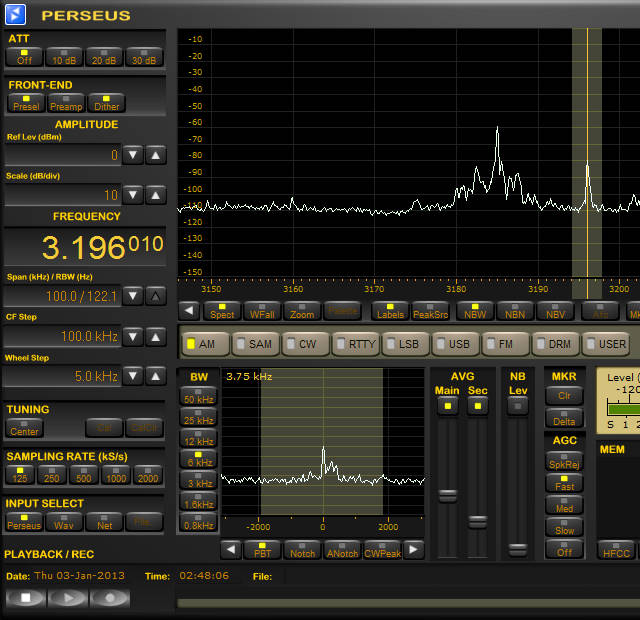Screen dimensions: 640x620
Task: Enable PeakSrc peak search
Action: click(430, 311)
